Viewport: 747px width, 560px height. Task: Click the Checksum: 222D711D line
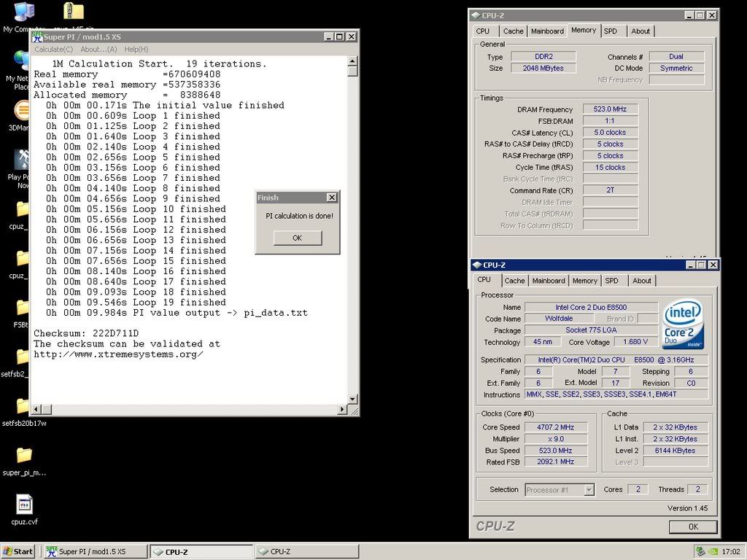[x=86, y=333]
